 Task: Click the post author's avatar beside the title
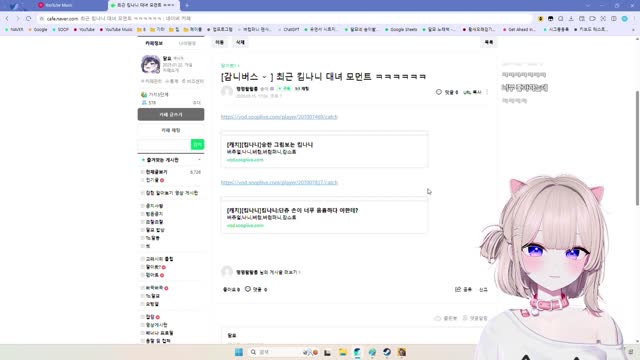227,91
